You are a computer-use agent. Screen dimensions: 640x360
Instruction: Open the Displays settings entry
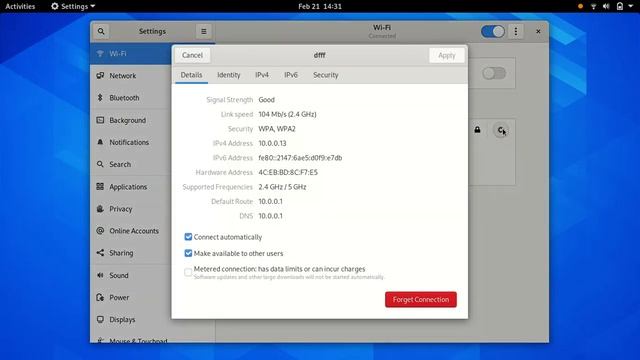coord(132,319)
